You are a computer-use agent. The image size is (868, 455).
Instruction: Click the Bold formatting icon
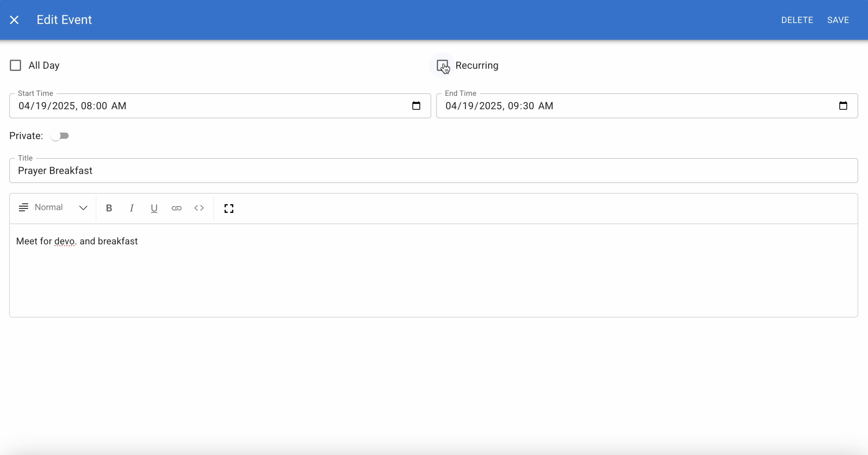coord(109,208)
